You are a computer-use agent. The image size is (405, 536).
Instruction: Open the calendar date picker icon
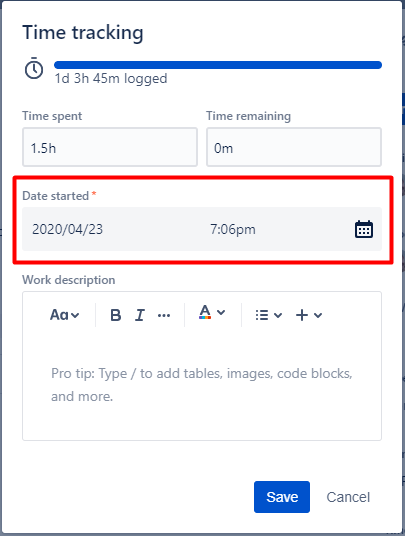[364, 229]
